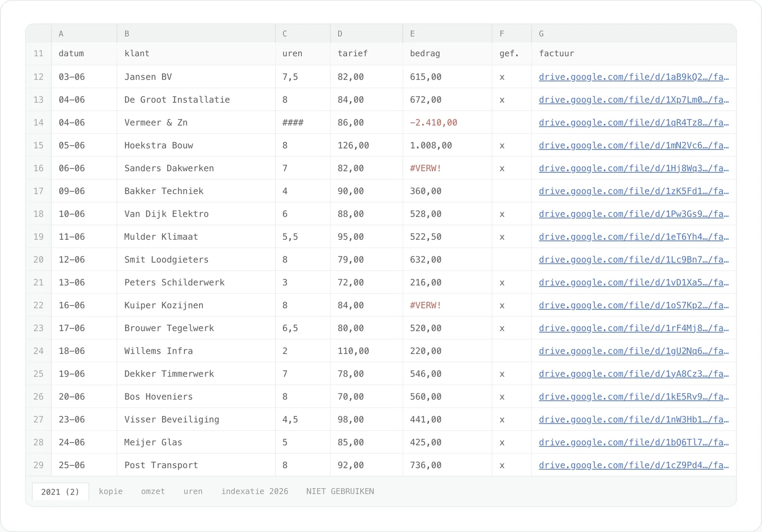Click date '03-06' cell

point(84,77)
